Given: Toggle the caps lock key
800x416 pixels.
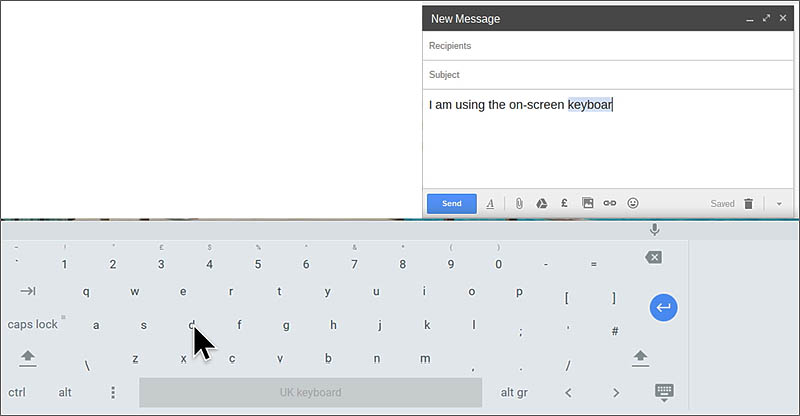Looking at the screenshot, I should click(x=33, y=325).
